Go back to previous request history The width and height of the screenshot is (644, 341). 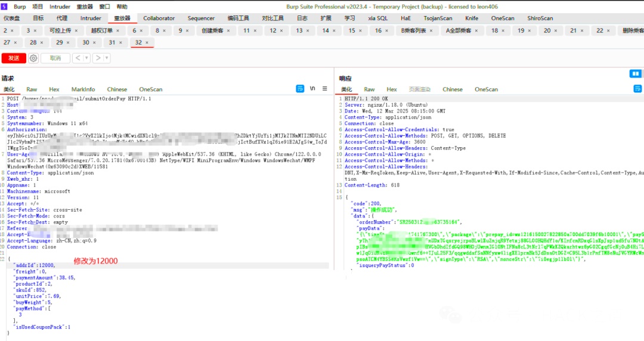78,58
